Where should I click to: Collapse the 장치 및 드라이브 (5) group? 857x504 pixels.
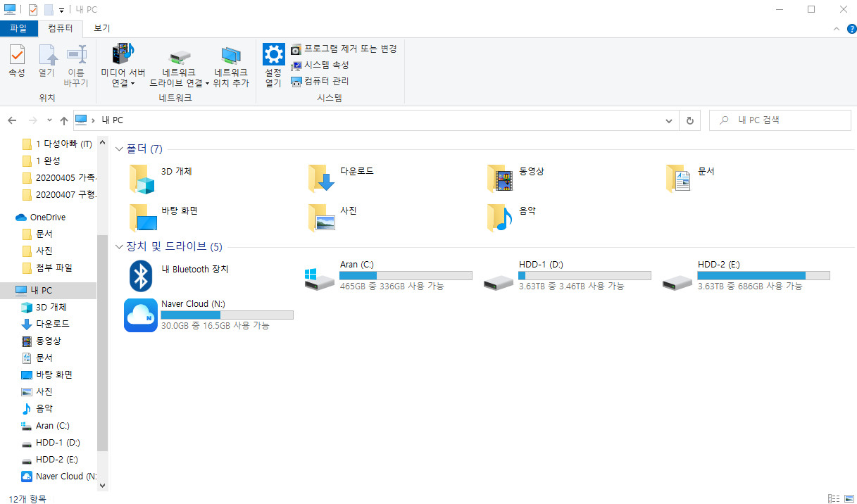(x=119, y=247)
